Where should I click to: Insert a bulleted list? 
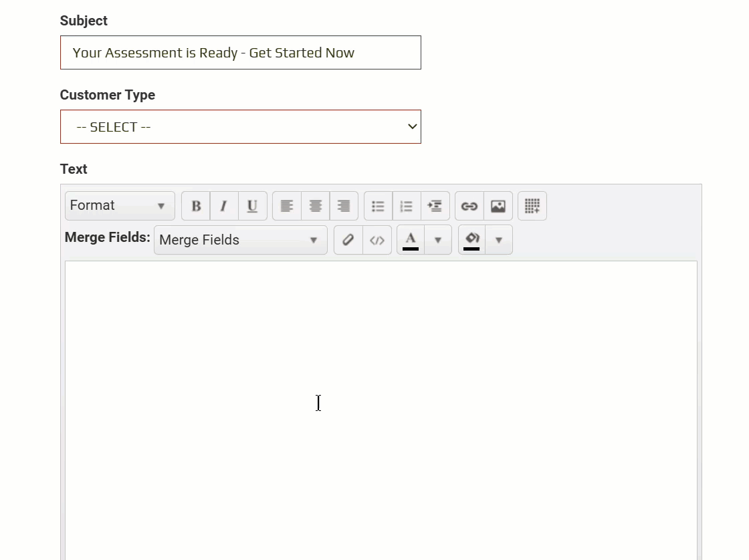(379, 206)
